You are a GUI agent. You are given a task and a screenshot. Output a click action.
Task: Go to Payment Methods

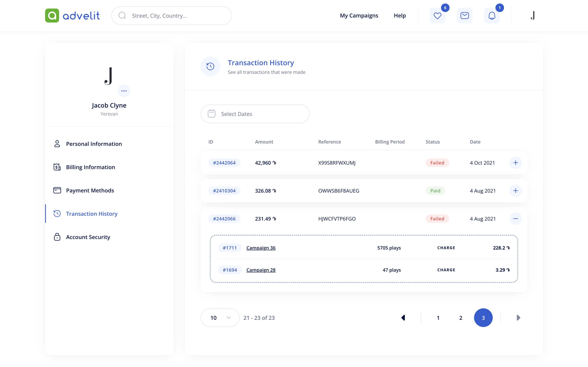point(90,190)
